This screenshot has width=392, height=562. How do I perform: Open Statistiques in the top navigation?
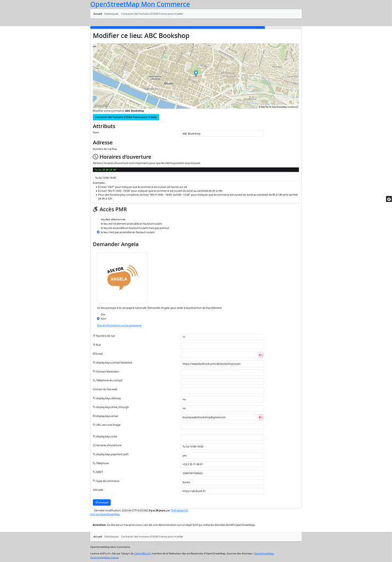111,14
